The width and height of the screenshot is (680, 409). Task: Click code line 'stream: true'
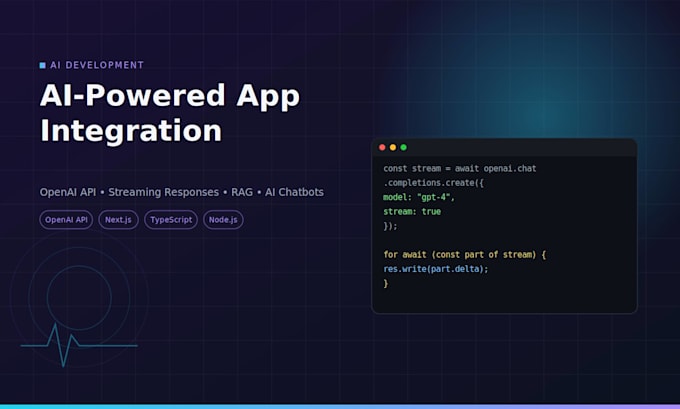pos(412,212)
